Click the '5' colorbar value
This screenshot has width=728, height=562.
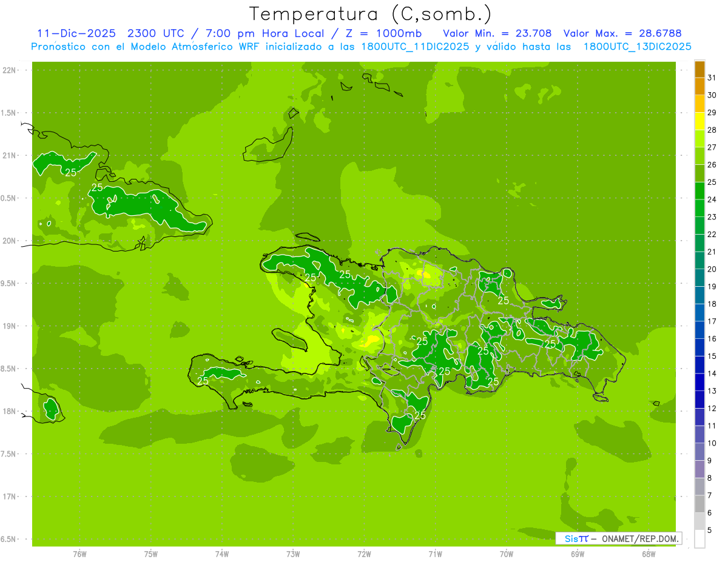point(710,530)
